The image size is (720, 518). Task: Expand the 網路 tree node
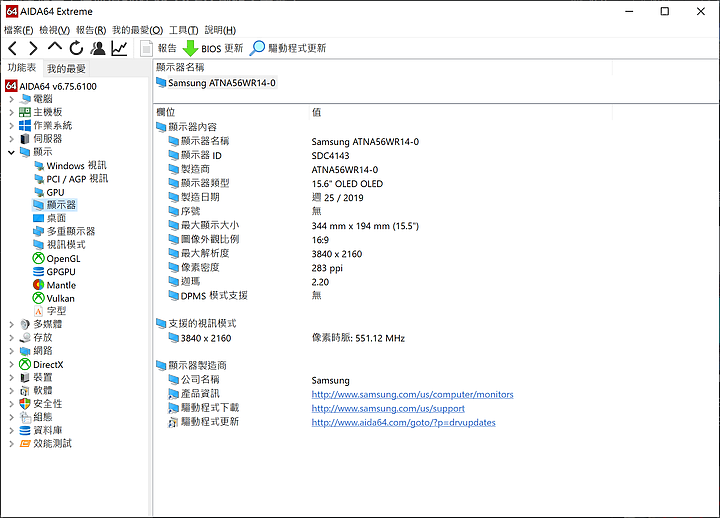coord(11,351)
